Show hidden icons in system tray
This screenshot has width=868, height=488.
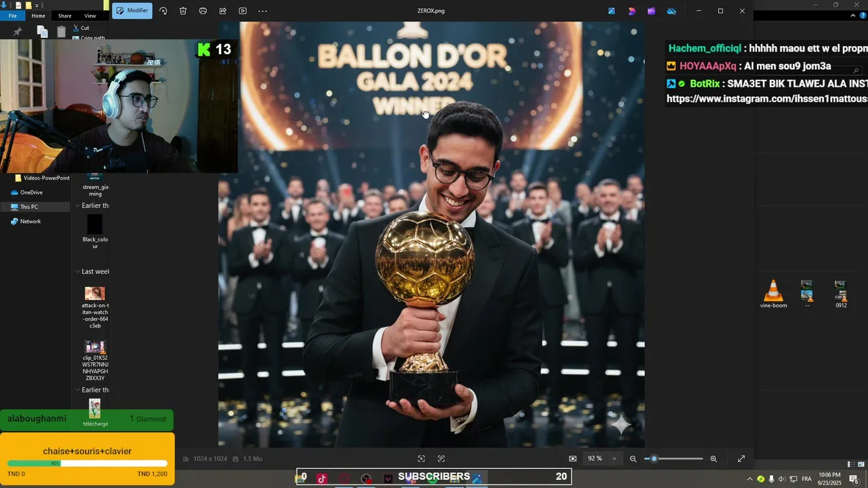tap(749, 479)
